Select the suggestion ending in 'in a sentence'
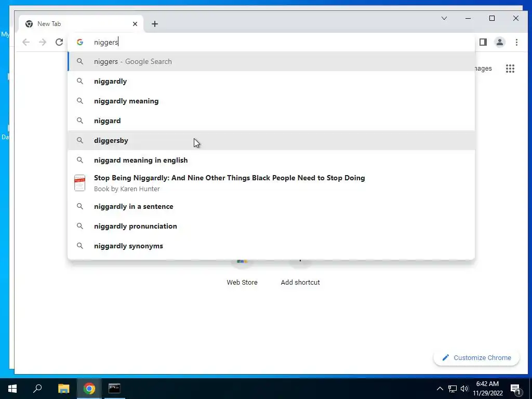 pyautogui.click(x=271, y=206)
